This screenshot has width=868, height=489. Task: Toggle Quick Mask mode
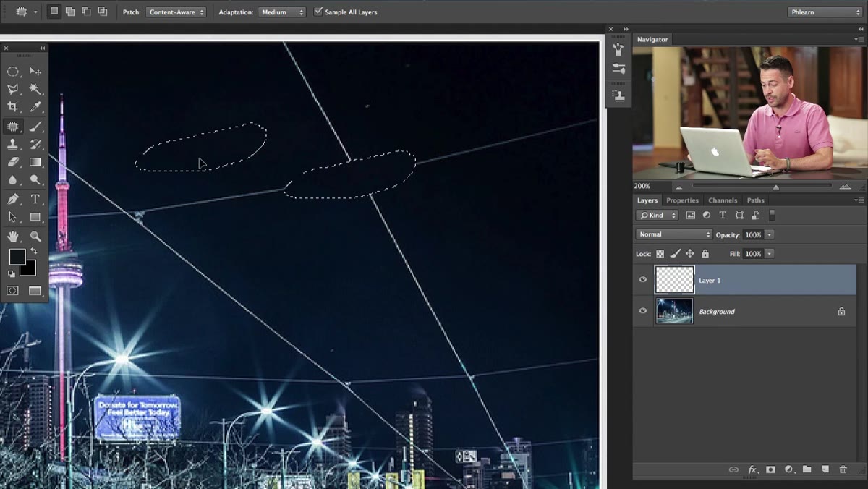[13, 290]
